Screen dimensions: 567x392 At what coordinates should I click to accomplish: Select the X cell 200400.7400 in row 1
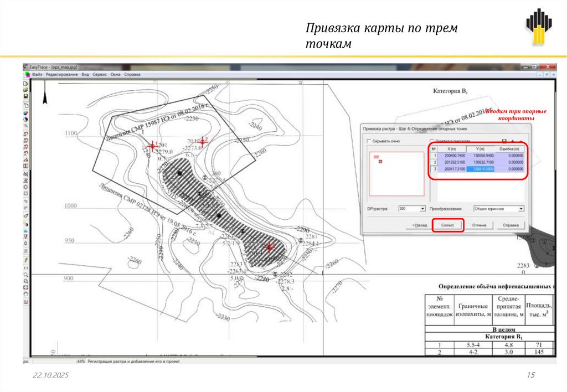452,156
